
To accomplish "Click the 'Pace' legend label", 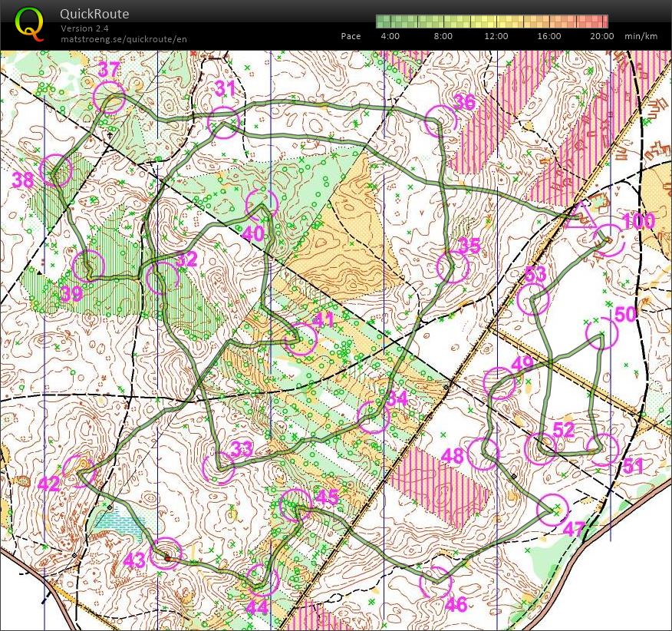I will tap(351, 36).
